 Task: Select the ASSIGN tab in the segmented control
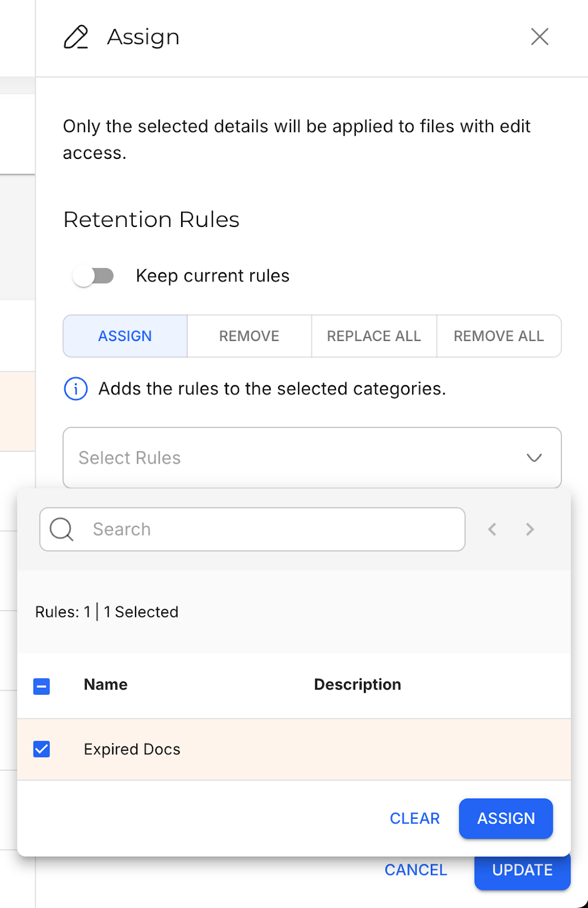tap(125, 336)
